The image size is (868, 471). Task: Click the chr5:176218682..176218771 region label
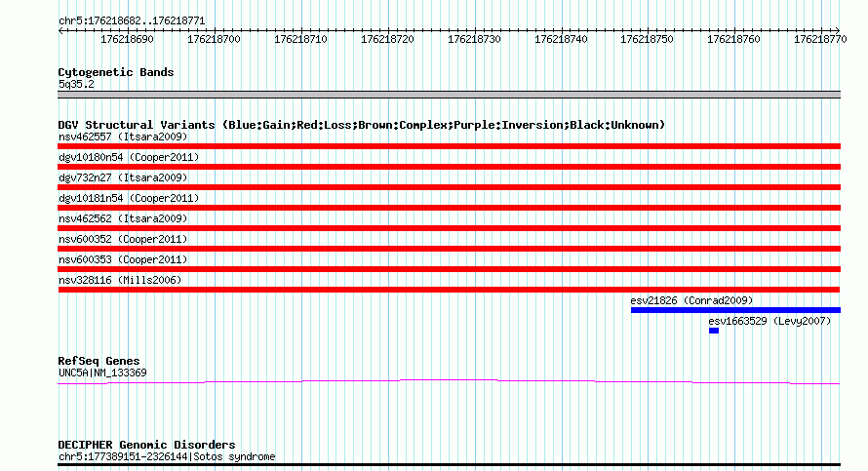(132, 21)
